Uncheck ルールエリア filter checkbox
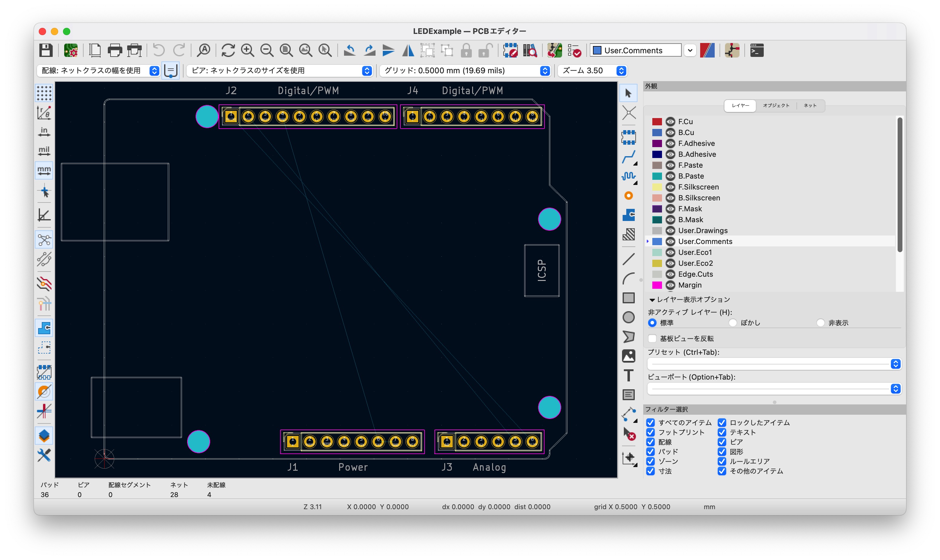Image resolution: width=940 pixels, height=560 pixels. (x=722, y=462)
